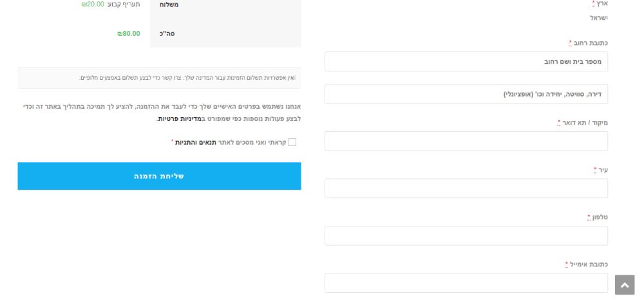Click the no-payment-methods notice message
The height and width of the screenshot is (303, 644).
tap(187, 78)
